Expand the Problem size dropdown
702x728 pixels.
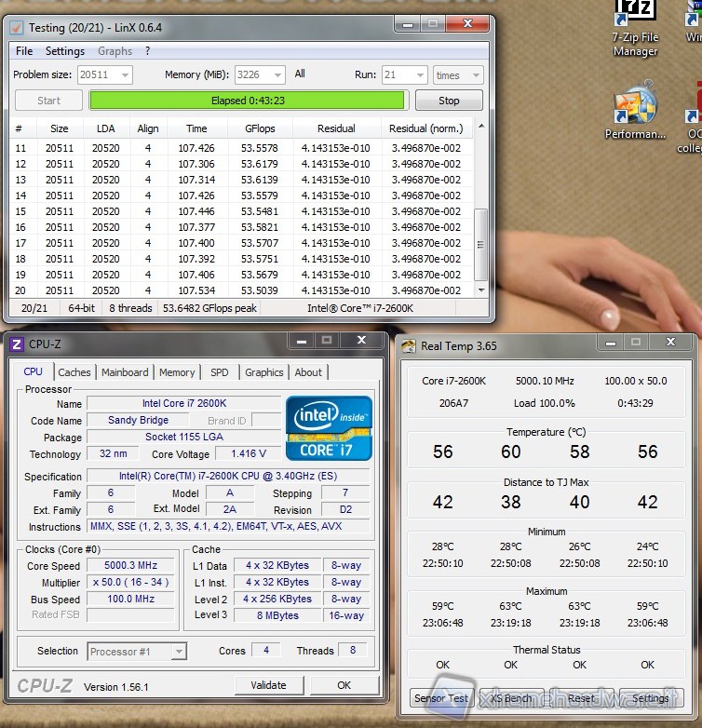(124, 75)
